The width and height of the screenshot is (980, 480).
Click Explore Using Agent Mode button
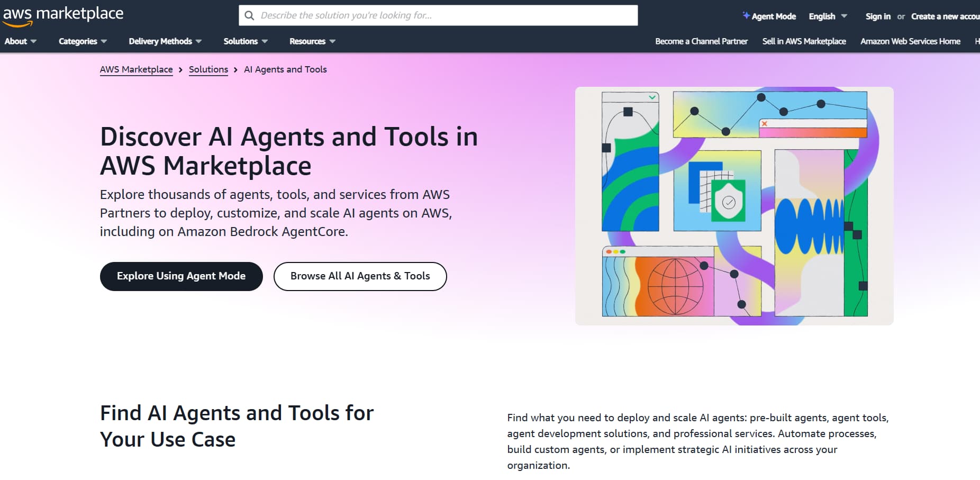[x=182, y=276]
